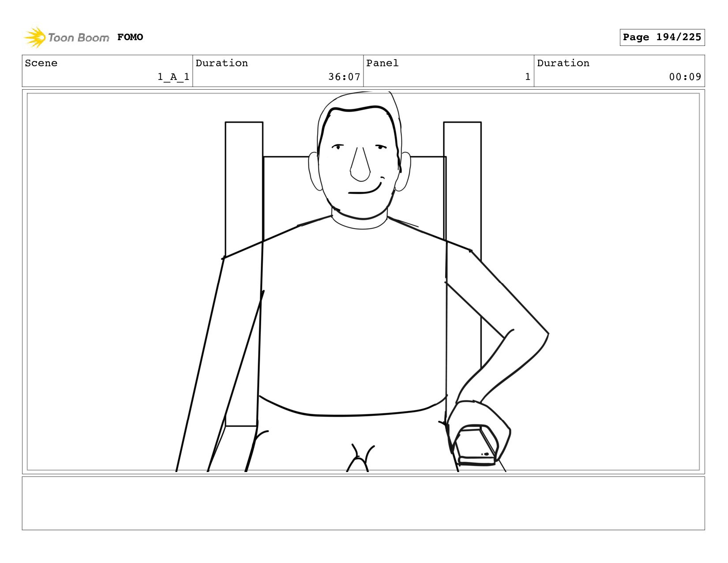The height and width of the screenshot is (563, 728).
Task: Click the Page 194/225 indicator
Action: pos(662,37)
